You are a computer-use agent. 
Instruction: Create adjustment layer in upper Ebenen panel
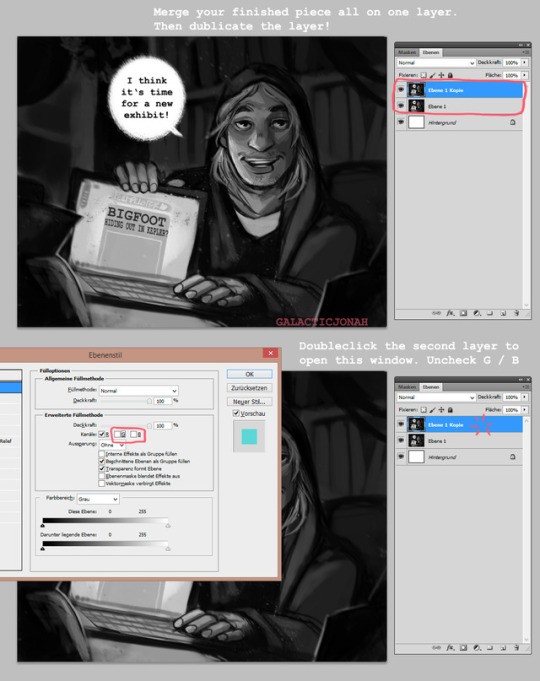[477, 313]
